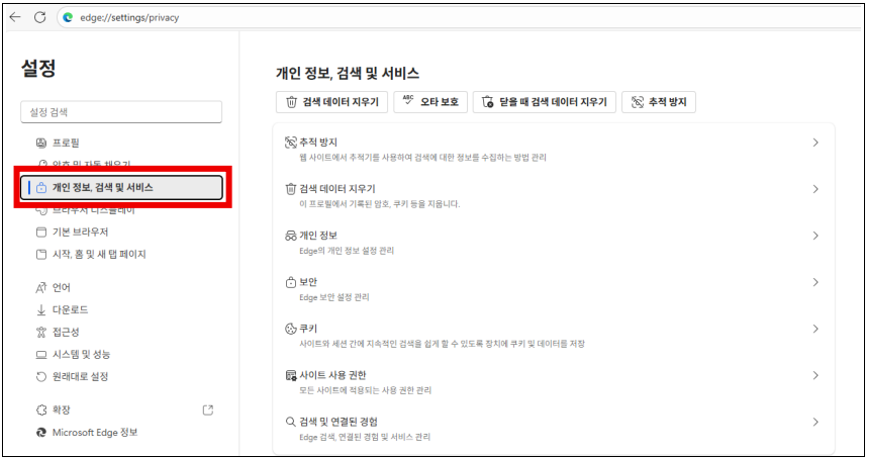Expand the 검색 데이터 지우기 row chevron
This screenshot has width=869, height=462.
[x=815, y=189]
